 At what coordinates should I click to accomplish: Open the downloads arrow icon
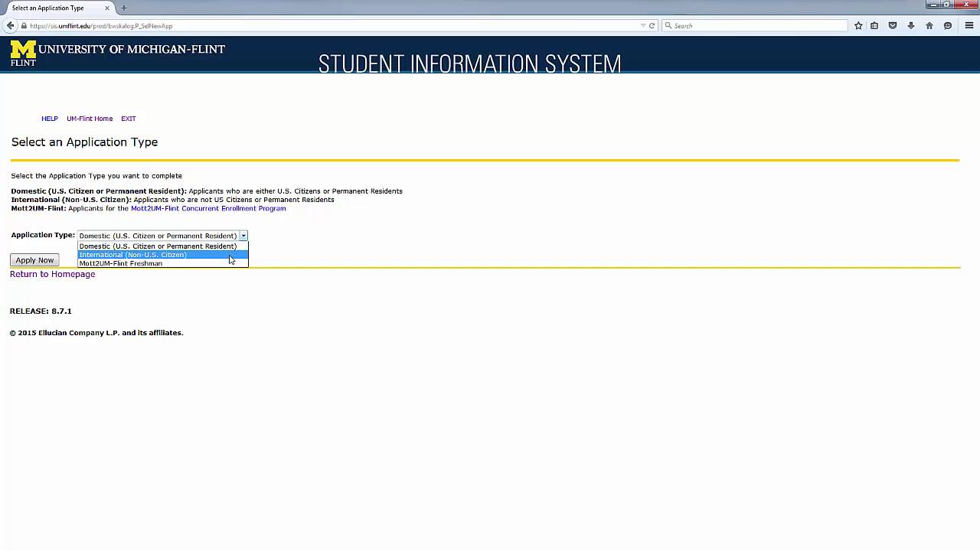click(x=911, y=25)
